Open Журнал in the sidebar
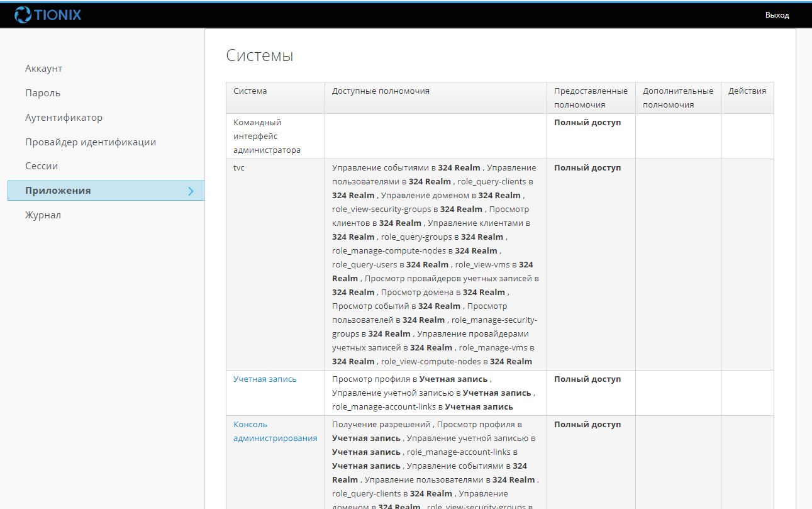This screenshot has height=509, width=812. [43, 215]
